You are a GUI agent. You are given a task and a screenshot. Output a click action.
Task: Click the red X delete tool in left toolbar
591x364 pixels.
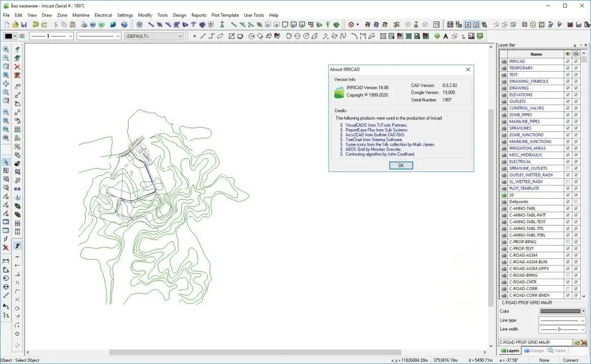coord(18,66)
